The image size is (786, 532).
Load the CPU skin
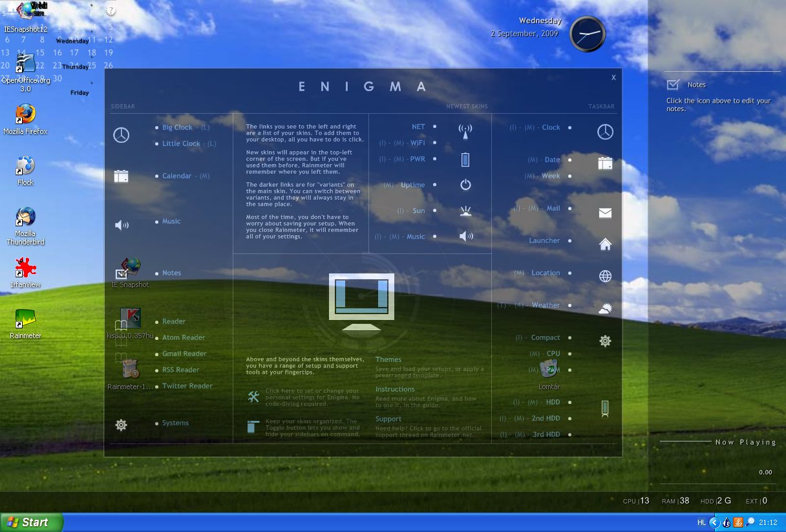point(553,354)
